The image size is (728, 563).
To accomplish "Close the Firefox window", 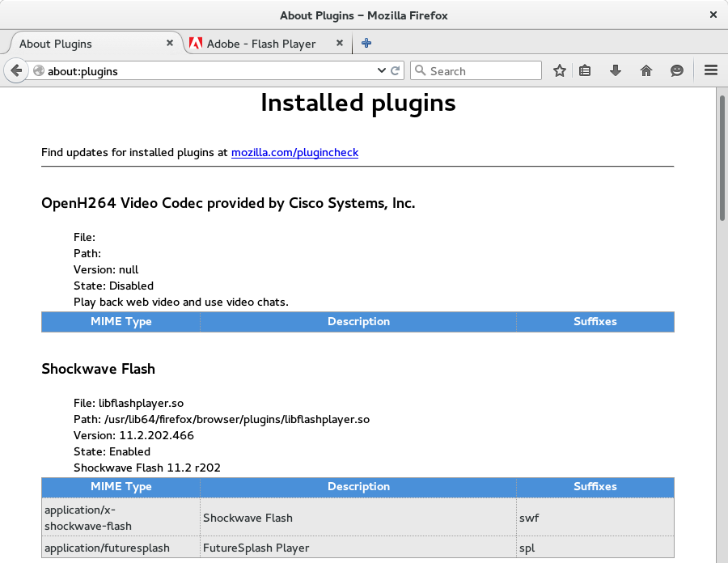I will coord(713,15).
